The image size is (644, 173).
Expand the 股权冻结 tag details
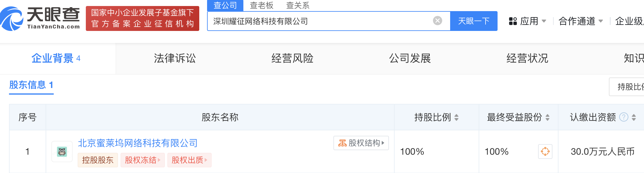tap(143, 160)
